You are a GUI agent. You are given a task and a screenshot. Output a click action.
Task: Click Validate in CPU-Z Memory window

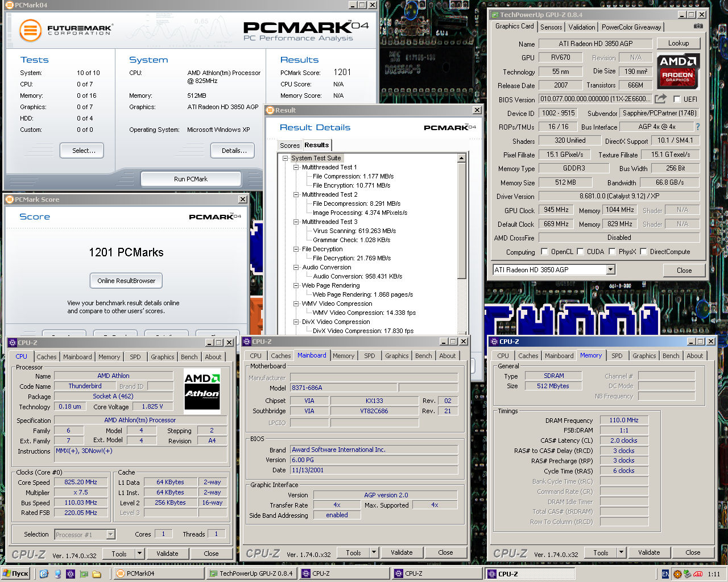point(649,552)
